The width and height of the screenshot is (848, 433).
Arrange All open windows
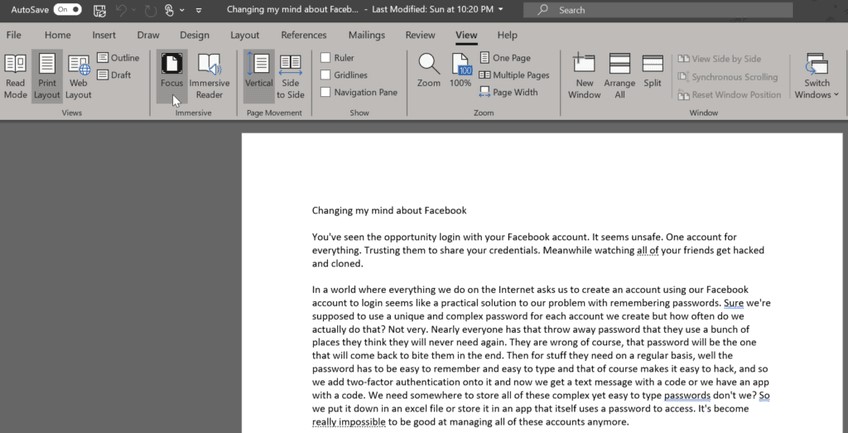(x=620, y=76)
